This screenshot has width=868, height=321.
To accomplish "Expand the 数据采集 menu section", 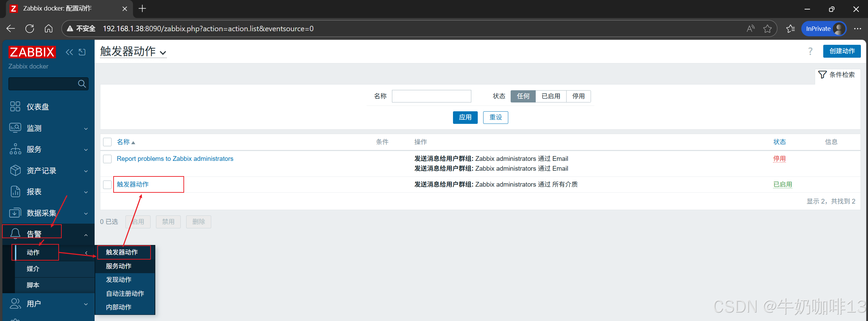I will 86,213.
